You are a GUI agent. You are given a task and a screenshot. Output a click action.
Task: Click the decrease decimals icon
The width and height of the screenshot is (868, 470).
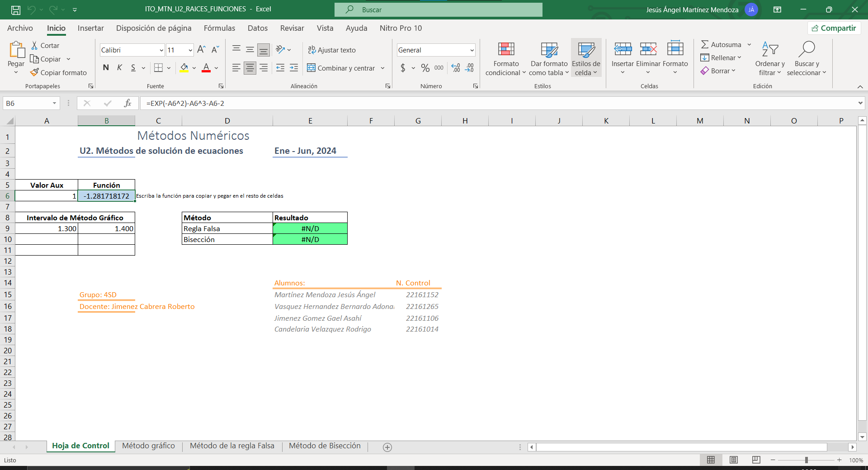(470, 68)
